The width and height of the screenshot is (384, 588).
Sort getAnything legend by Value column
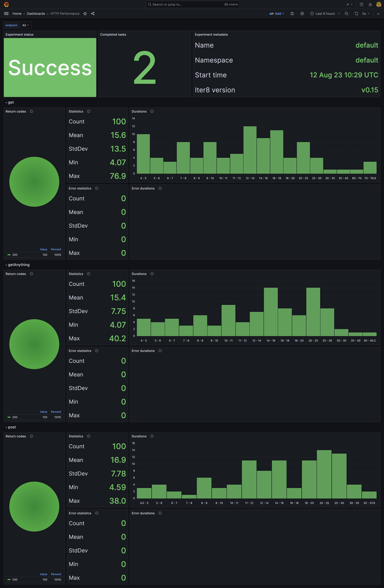(x=44, y=412)
